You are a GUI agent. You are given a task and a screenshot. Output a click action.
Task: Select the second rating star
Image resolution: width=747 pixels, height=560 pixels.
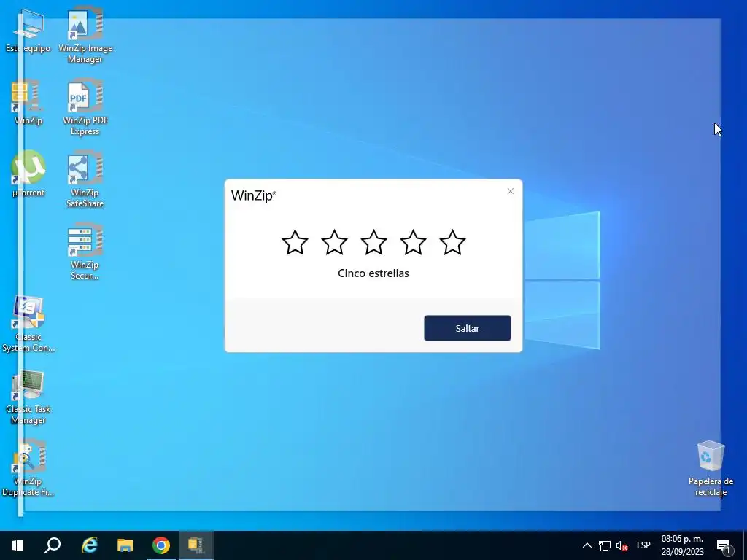[x=334, y=242]
